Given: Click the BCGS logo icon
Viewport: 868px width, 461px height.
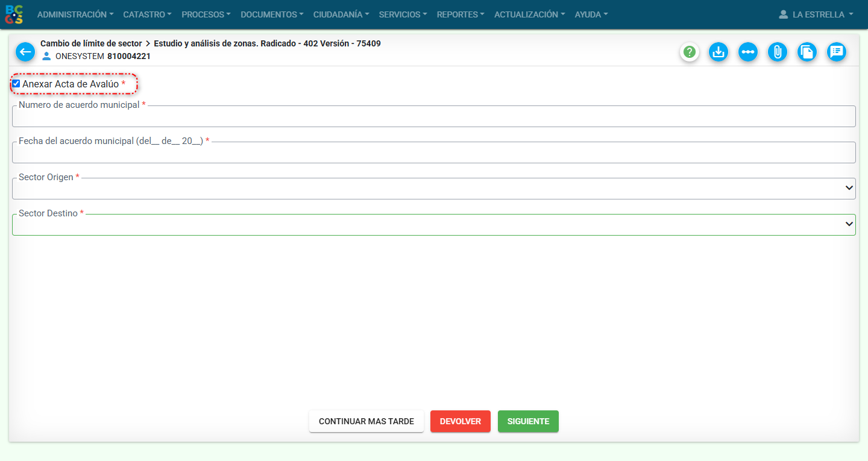Looking at the screenshot, I should [14, 14].
